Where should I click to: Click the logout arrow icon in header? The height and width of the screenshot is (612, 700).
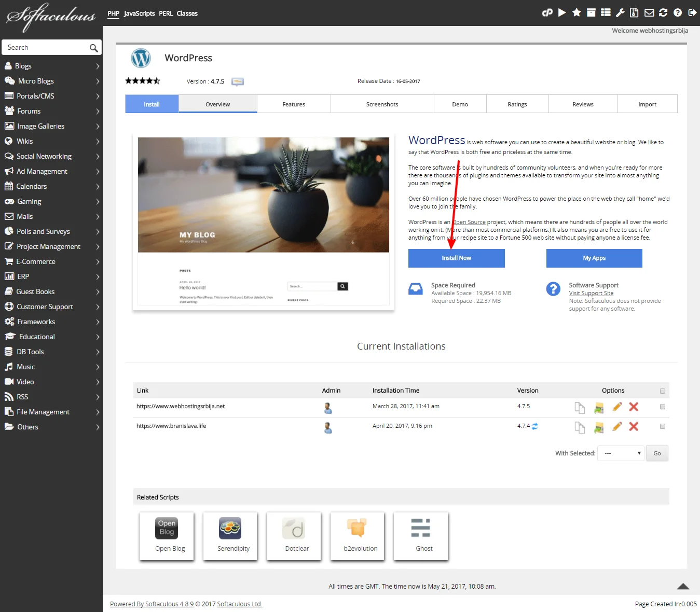point(692,13)
